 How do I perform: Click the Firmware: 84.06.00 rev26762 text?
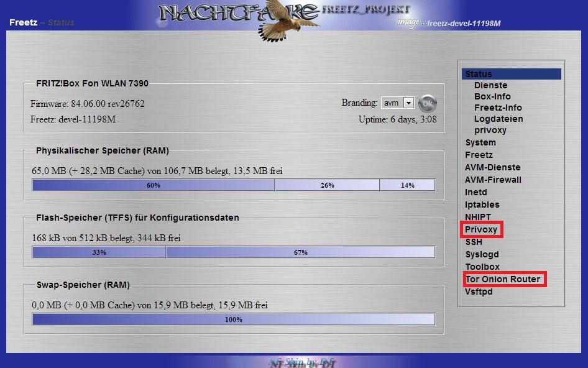pos(88,104)
